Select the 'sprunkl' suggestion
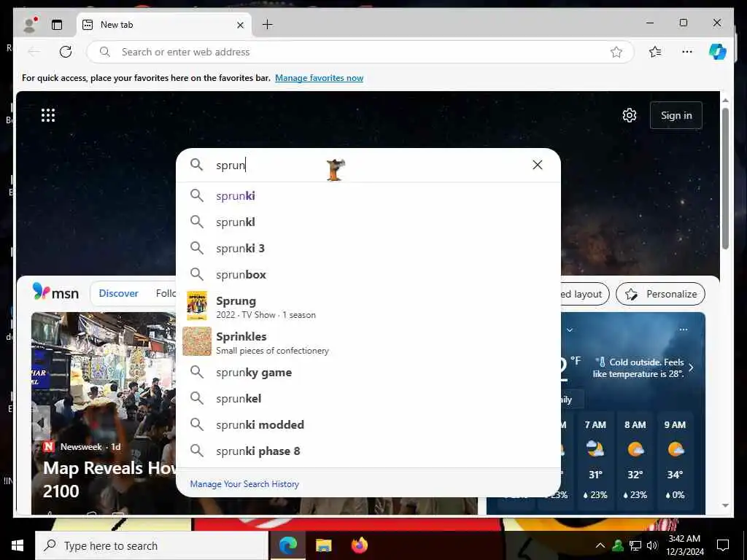This screenshot has width=747, height=560. (368, 222)
